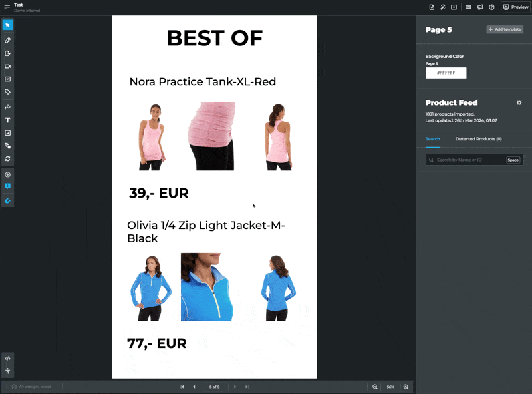Click the megaphone icon in top bar
Viewport: 532px width, 394px height.
click(480, 7)
